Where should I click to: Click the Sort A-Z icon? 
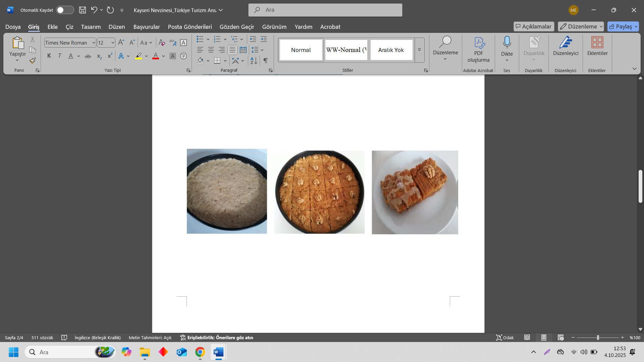click(254, 61)
